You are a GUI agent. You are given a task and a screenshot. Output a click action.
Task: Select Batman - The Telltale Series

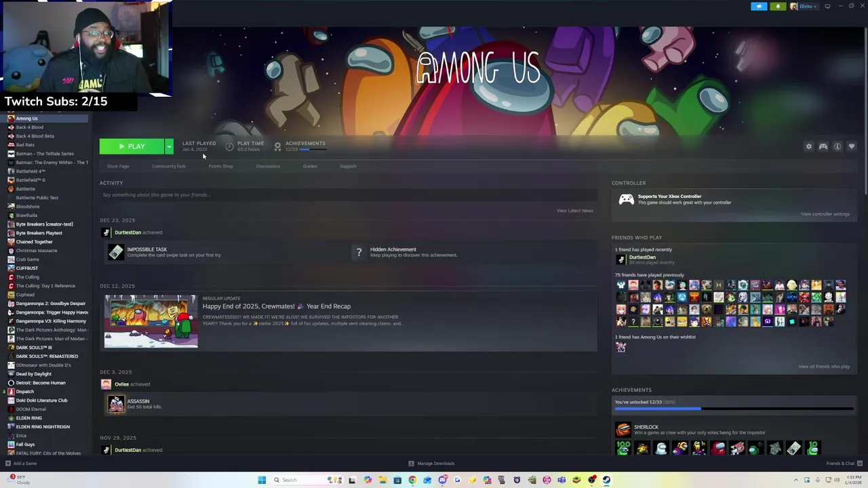coord(45,154)
